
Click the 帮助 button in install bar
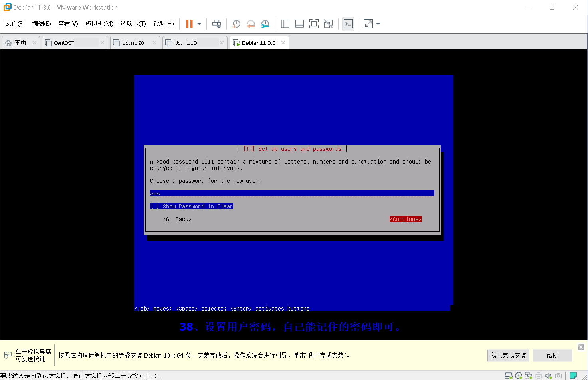point(552,355)
